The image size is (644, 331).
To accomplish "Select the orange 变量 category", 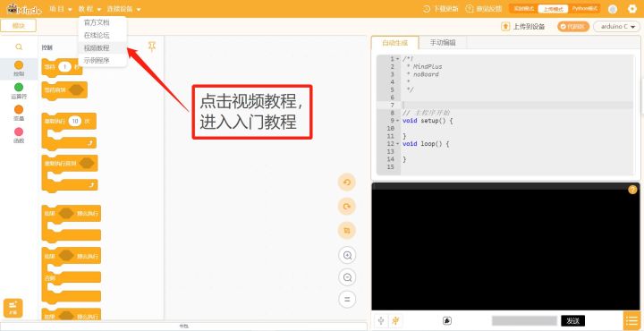I will point(19,113).
